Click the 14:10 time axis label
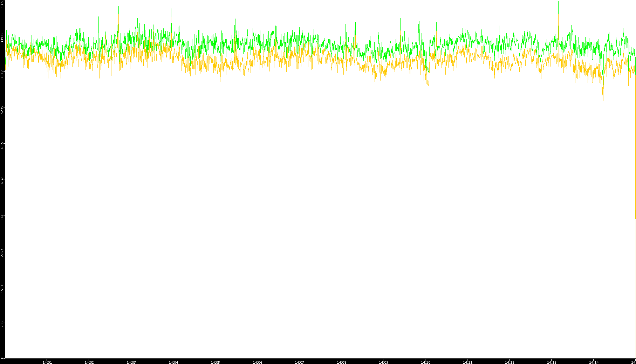Viewport: 636px width, 364px height. [425, 362]
